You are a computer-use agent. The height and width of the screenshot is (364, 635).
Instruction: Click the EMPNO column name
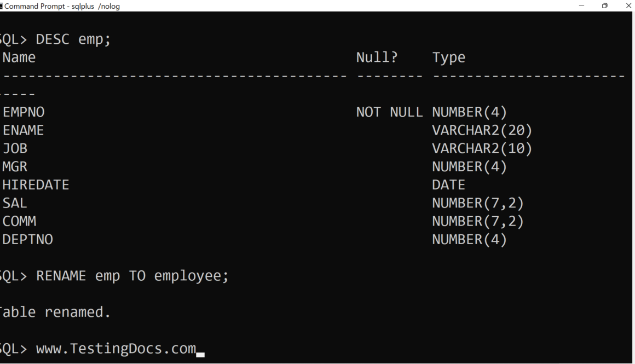tap(24, 112)
